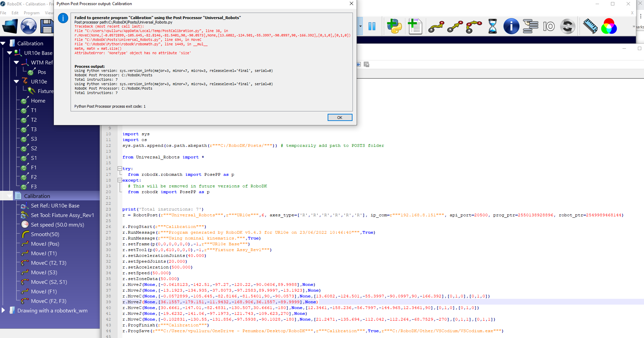Add a new program with the green-plus document icon
Image resolution: width=644 pixels, height=338 pixels.
point(415,26)
